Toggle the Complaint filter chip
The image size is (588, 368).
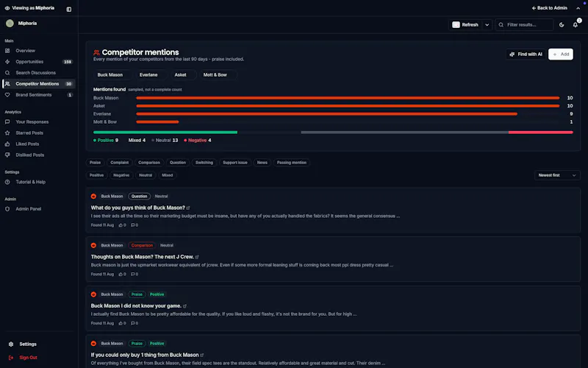pyautogui.click(x=120, y=163)
